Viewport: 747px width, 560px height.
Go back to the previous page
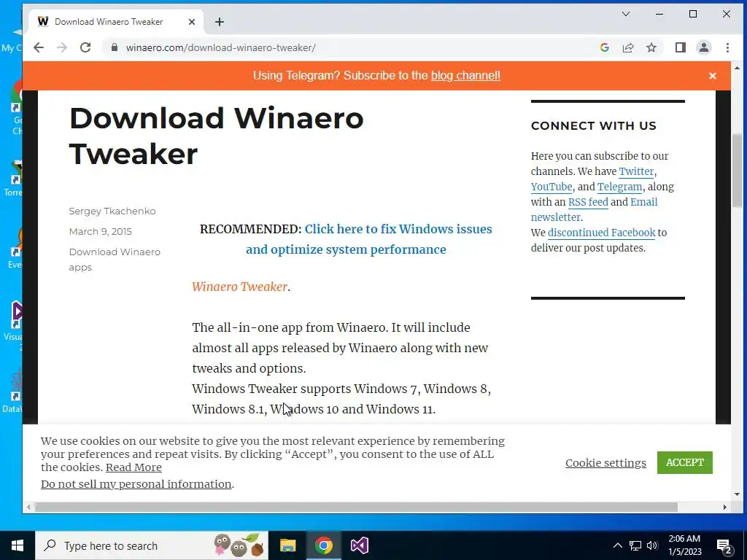(x=39, y=47)
